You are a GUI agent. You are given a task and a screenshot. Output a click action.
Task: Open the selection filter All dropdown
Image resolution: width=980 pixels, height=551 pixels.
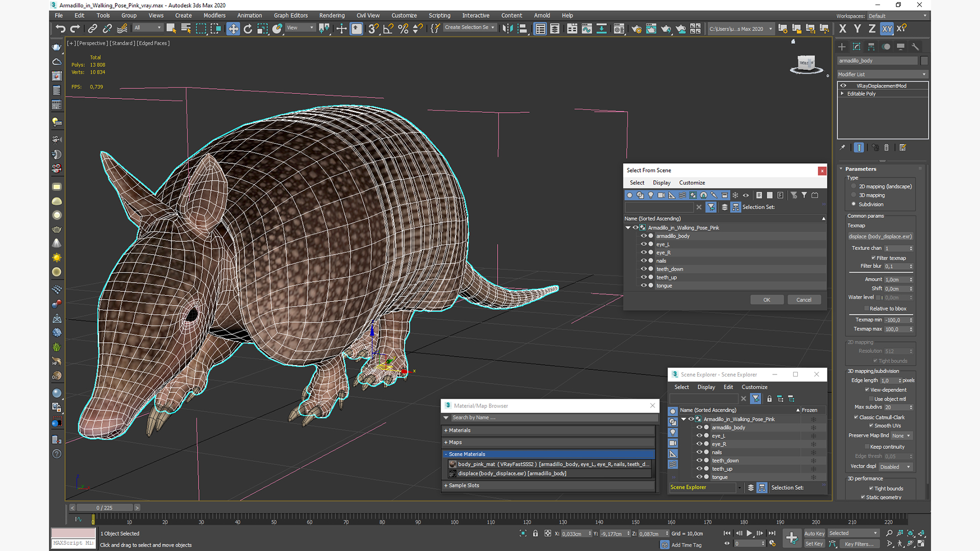(148, 28)
